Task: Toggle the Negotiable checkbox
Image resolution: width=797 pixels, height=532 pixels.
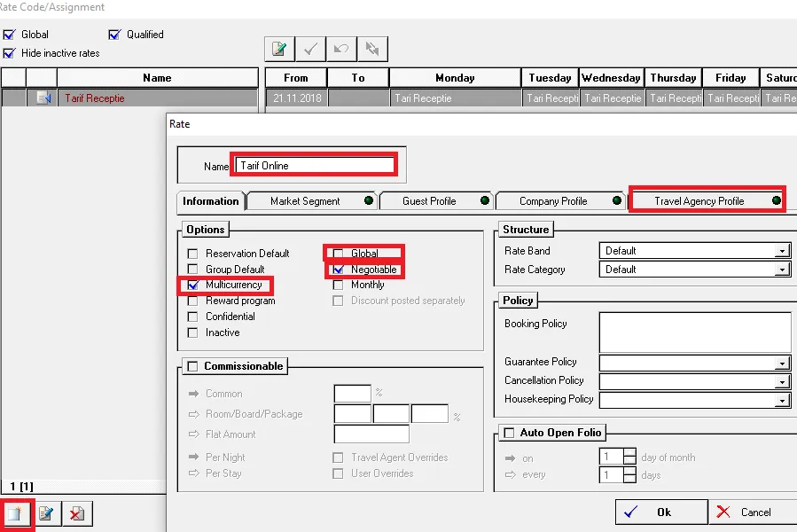Action: [x=338, y=269]
